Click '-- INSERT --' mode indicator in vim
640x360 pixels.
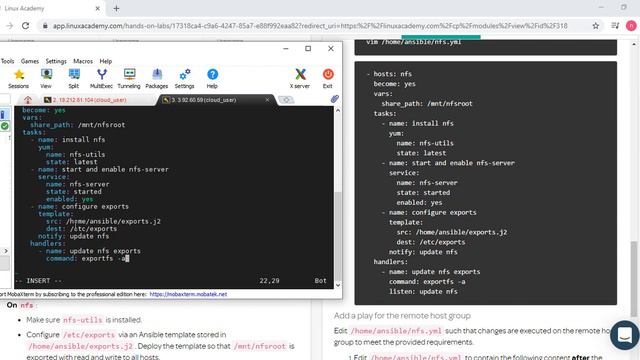pyautogui.click(x=38, y=281)
